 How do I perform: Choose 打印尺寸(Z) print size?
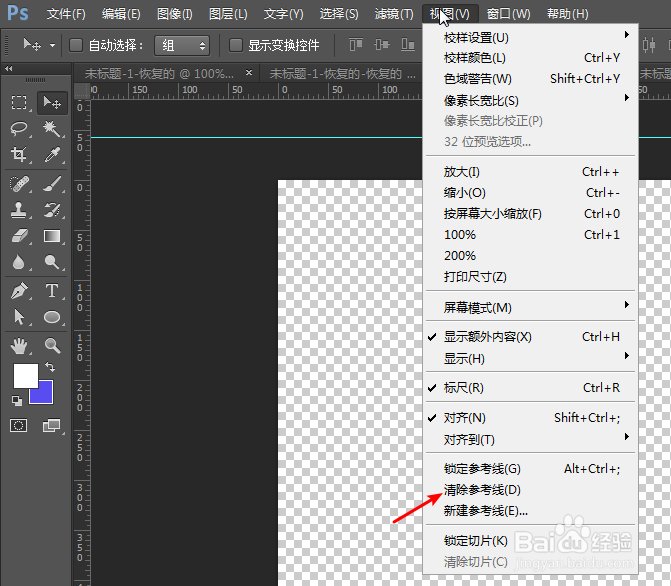(x=530, y=277)
